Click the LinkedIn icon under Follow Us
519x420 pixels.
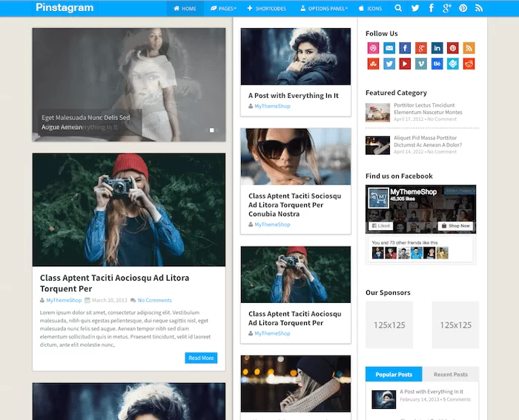[x=437, y=48]
